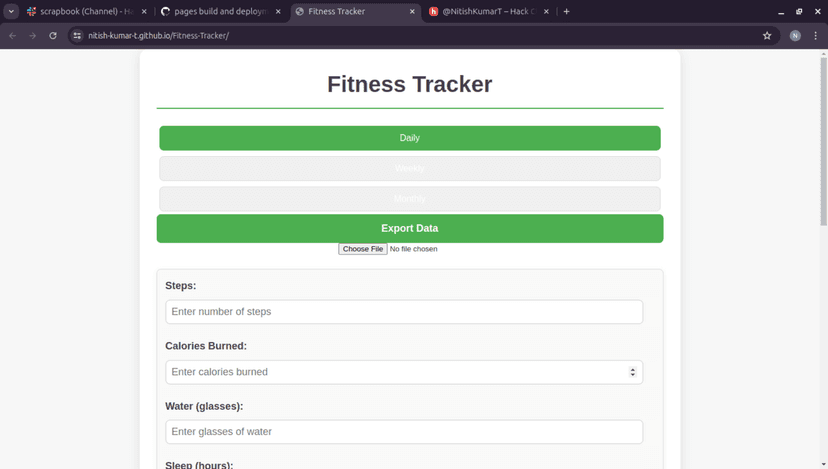Click the Fitness Tracker heading

(410, 84)
